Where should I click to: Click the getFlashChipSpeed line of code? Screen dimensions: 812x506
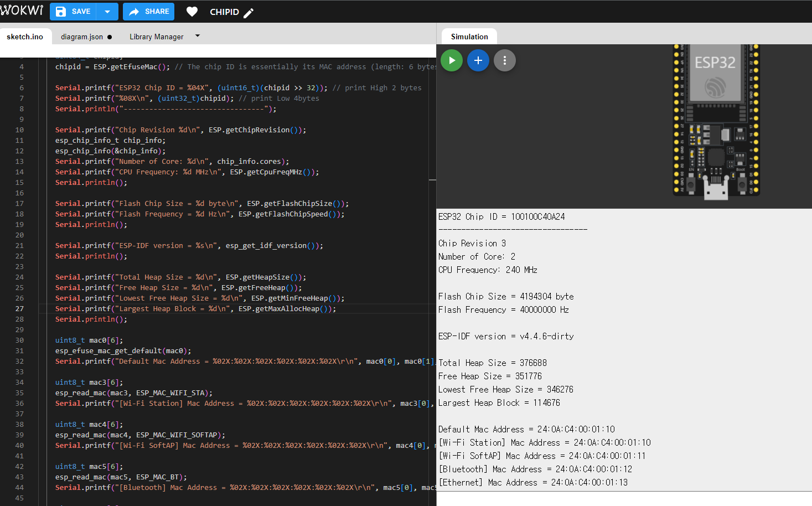pos(200,214)
